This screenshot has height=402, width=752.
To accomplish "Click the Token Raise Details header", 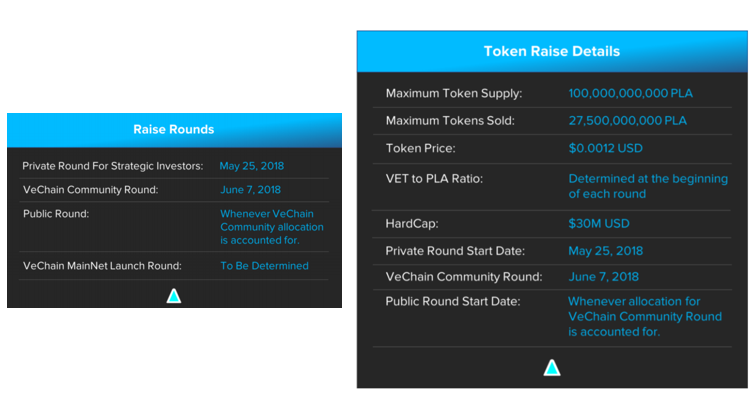I will coord(552,51).
